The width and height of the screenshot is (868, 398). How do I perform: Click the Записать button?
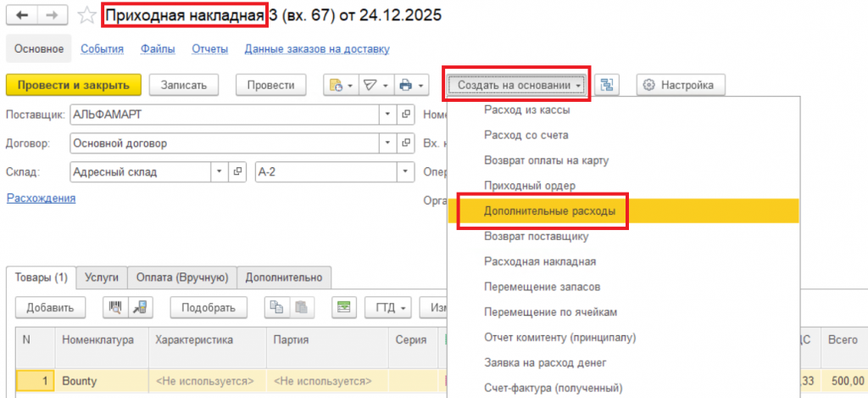coord(184,86)
